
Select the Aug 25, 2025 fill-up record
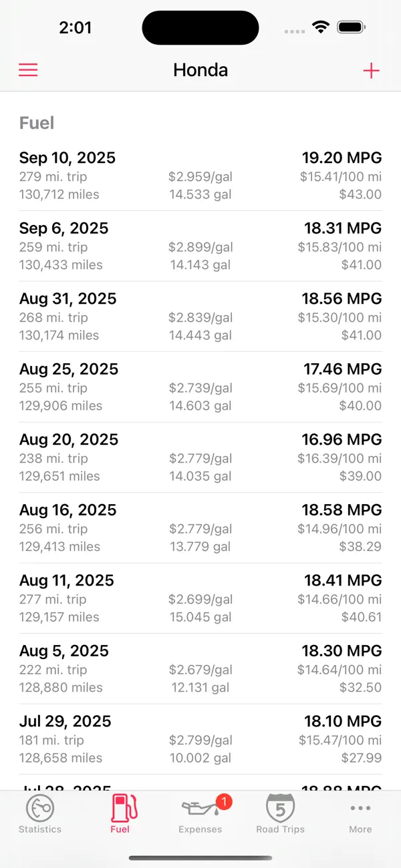(x=200, y=387)
